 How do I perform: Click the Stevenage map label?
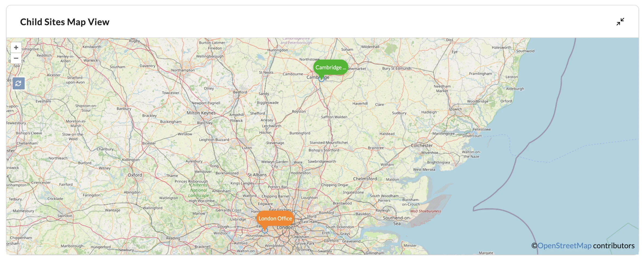pyautogui.click(x=275, y=143)
